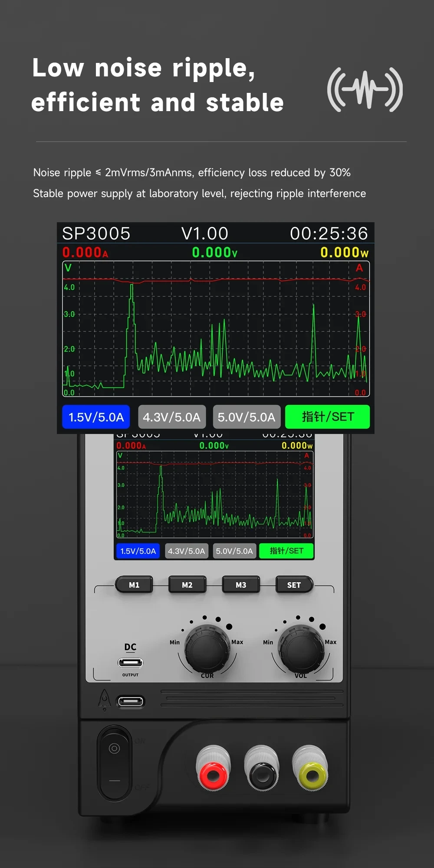Click the red A axis label on large graph
434x868 pixels.
pyautogui.click(x=359, y=268)
